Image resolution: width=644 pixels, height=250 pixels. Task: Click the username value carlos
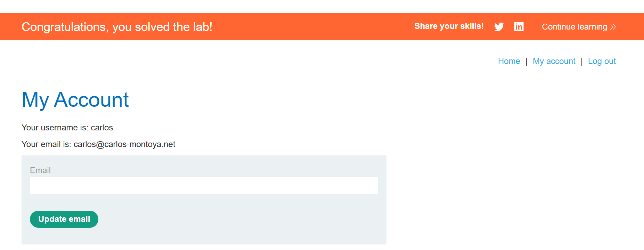(102, 128)
